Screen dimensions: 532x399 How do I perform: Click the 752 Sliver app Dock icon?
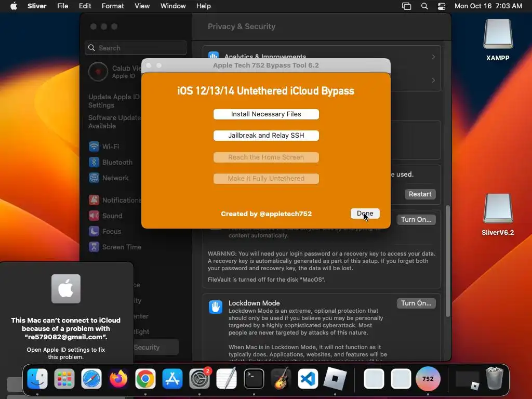point(428,379)
